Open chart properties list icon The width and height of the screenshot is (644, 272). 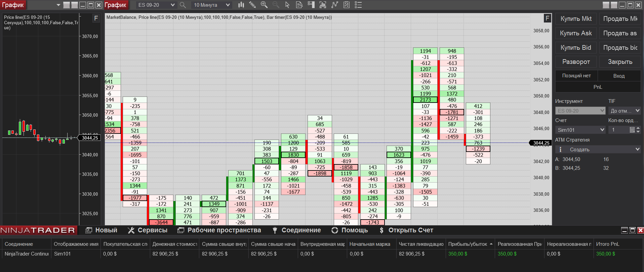pyautogui.click(x=358, y=5)
